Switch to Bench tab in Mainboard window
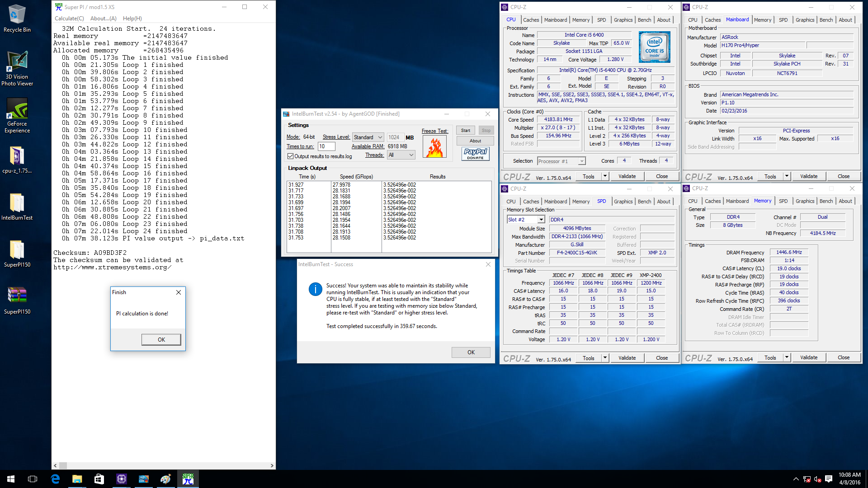Screen dimensions: 868x488 (826, 20)
